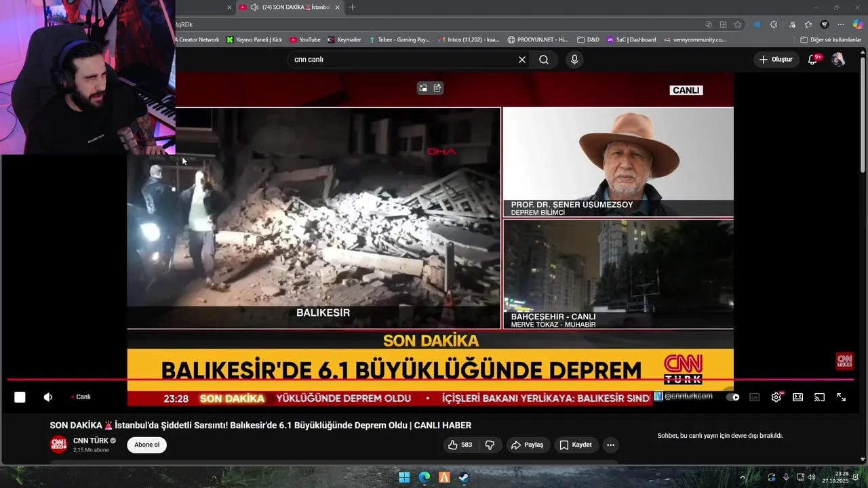Open the Oluştur create menu
The image size is (868, 488).
pyautogui.click(x=776, y=60)
